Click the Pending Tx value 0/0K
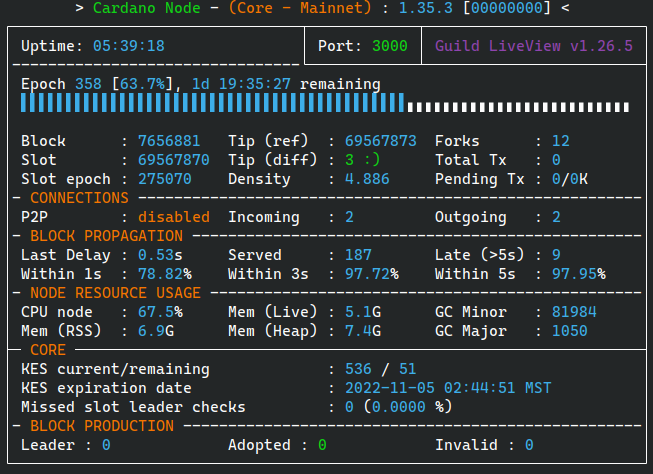Screen dimensions: 653x474 [570, 179]
